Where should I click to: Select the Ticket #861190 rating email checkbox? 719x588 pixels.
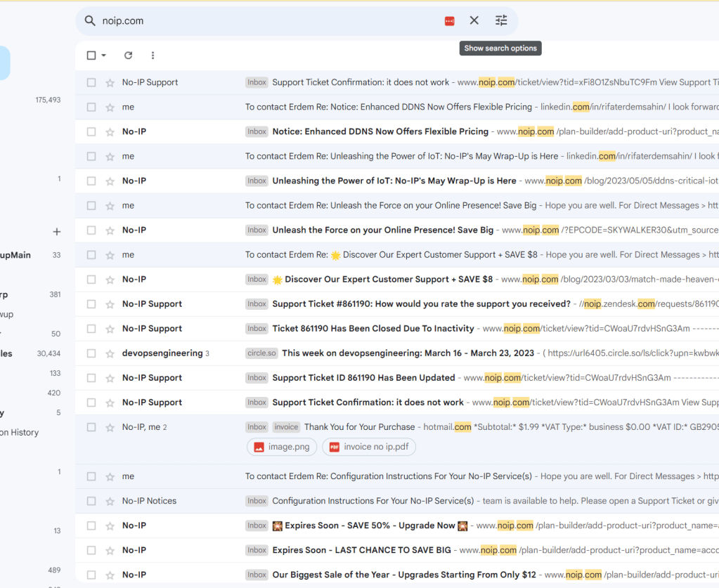pos(91,304)
